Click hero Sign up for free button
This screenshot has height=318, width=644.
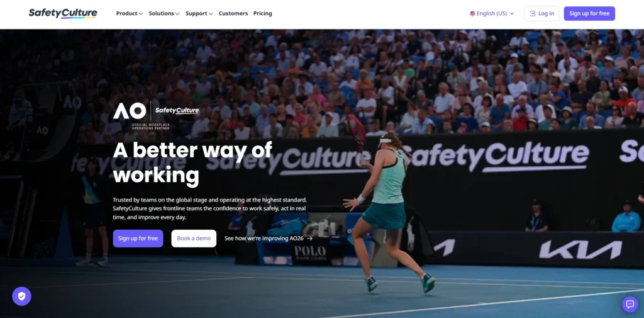[138, 239]
